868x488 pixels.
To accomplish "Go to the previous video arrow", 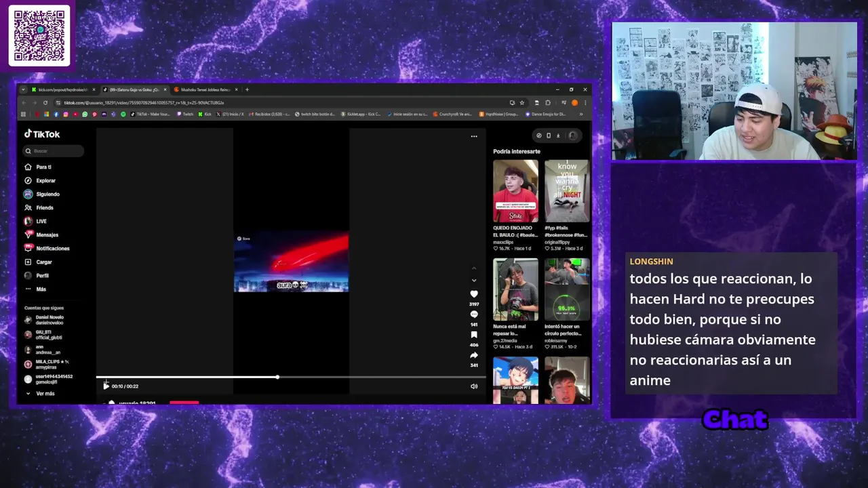I will (x=474, y=268).
